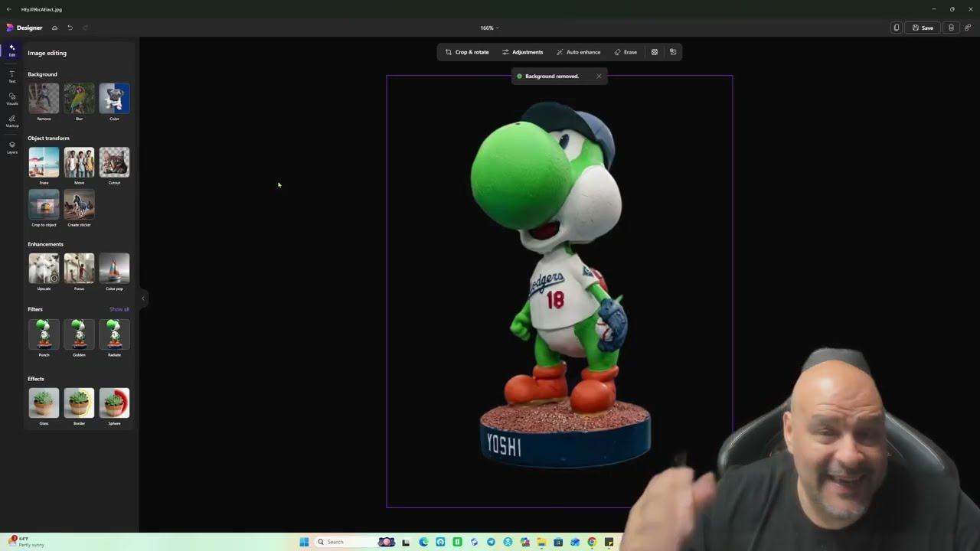Open the weather widget showing Partly sunny
Screen dimensions: 980x551
27,542
